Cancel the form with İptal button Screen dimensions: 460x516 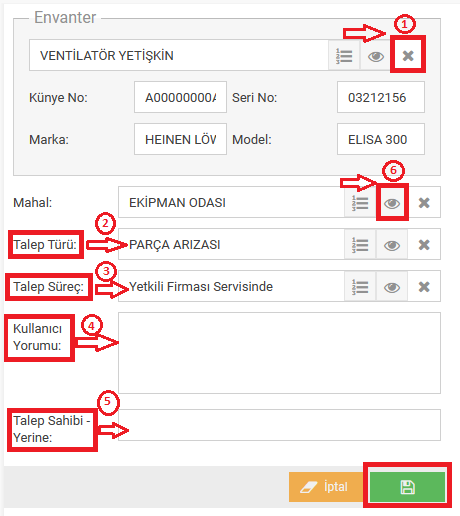pyautogui.click(x=326, y=487)
